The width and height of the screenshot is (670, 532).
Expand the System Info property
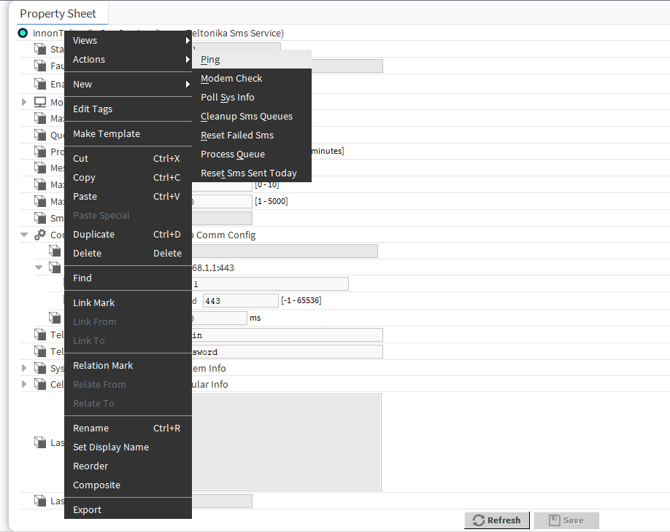pyautogui.click(x=25, y=368)
